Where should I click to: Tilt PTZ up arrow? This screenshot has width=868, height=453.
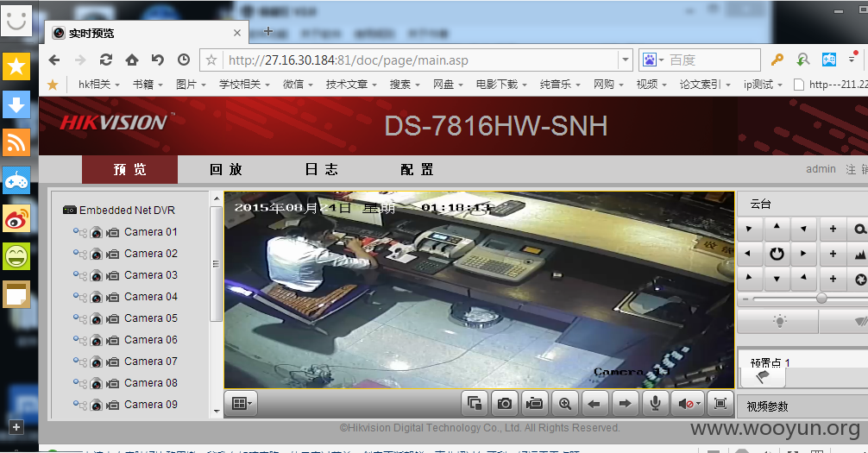coord(777,228)
